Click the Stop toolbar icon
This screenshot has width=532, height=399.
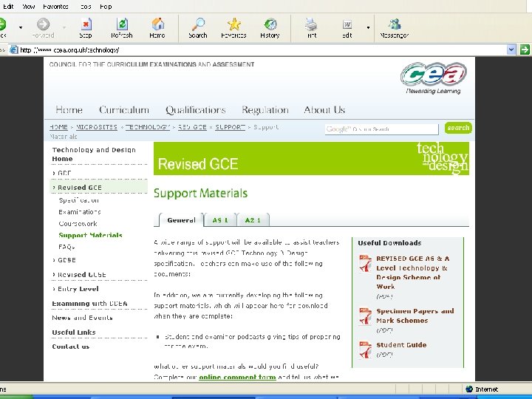pyautogui.click(x=86, y=24)
